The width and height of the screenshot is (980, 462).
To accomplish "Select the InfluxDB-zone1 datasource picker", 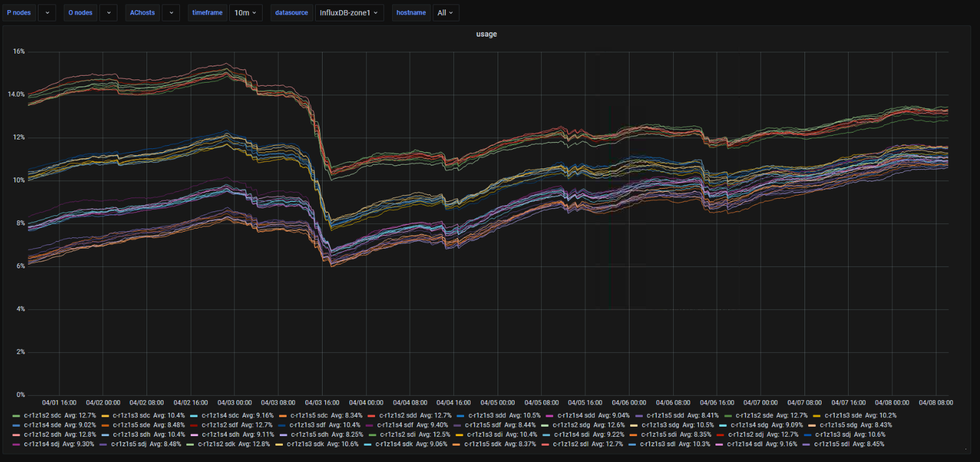I will tap(349, 13).
